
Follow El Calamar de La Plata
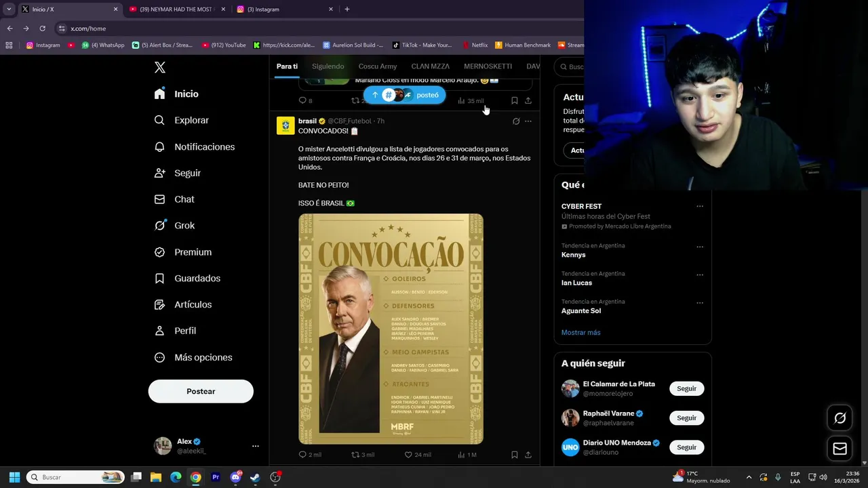(687, 388)
